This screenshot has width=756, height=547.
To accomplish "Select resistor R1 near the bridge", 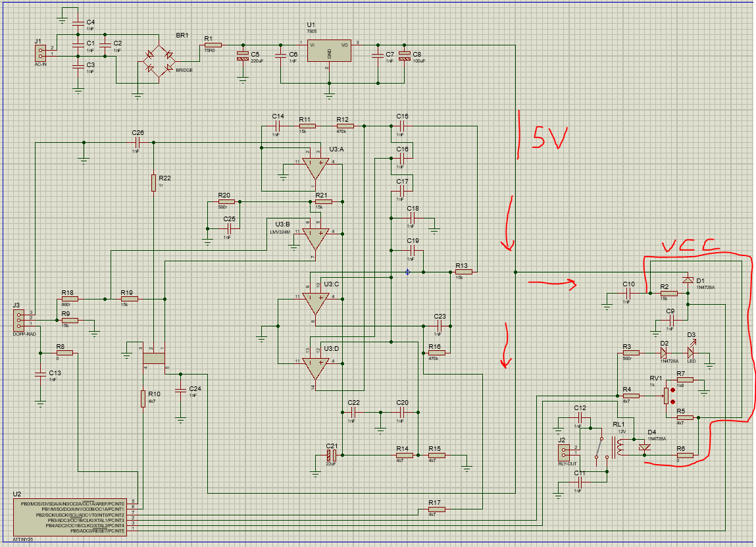I will [213, 45].
